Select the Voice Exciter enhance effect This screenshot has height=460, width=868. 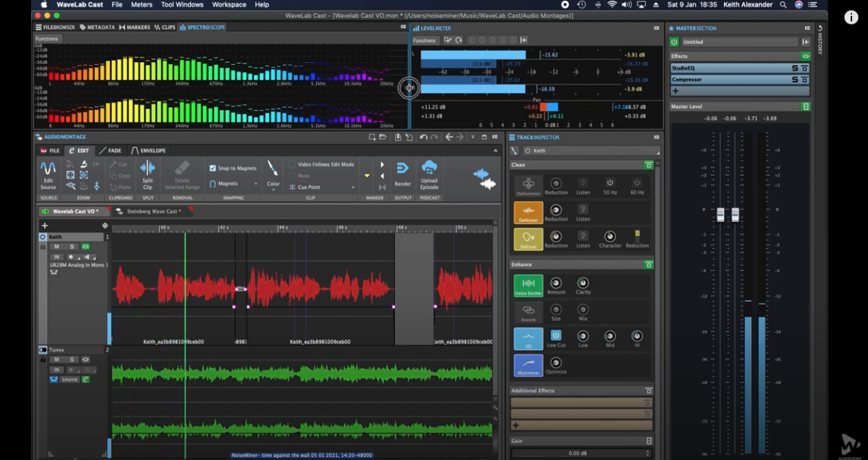coord(528,286)
